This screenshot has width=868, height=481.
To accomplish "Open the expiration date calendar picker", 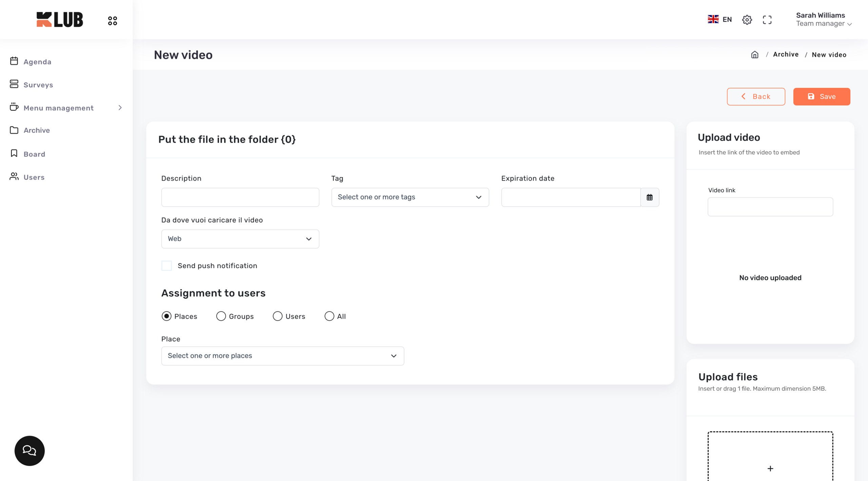I will click(649, 197).
